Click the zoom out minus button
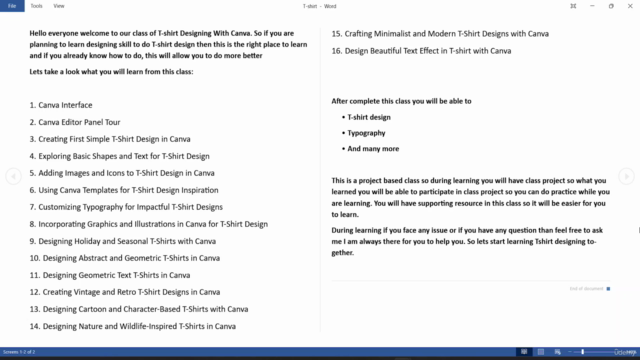The height and width of the screenshot is (360, 640). coord(570,352)
